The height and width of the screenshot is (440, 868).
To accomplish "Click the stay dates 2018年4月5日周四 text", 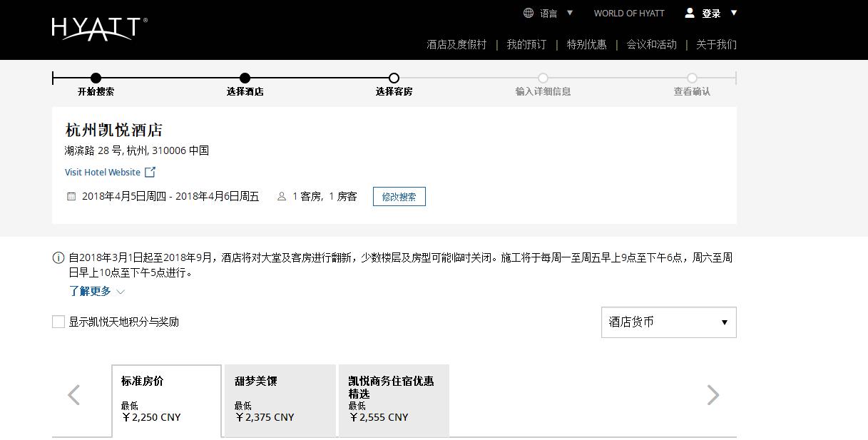I will pyautogui.click(x=170, y=196).
